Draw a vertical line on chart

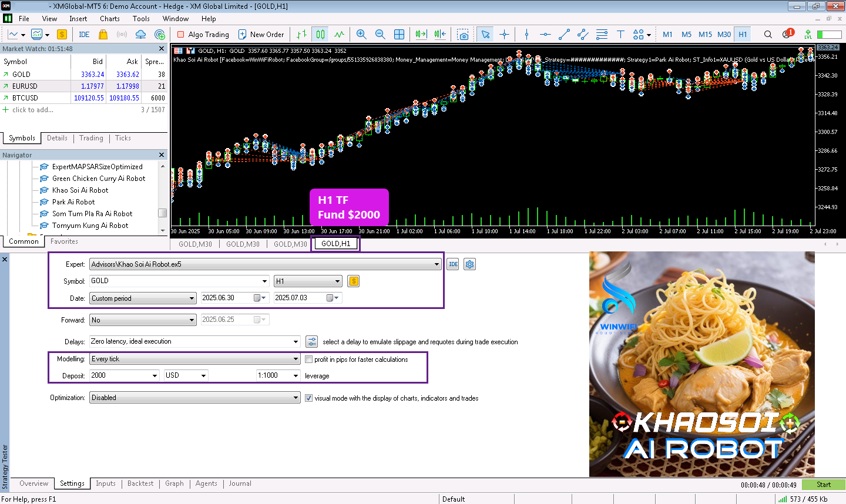[526, 34]
